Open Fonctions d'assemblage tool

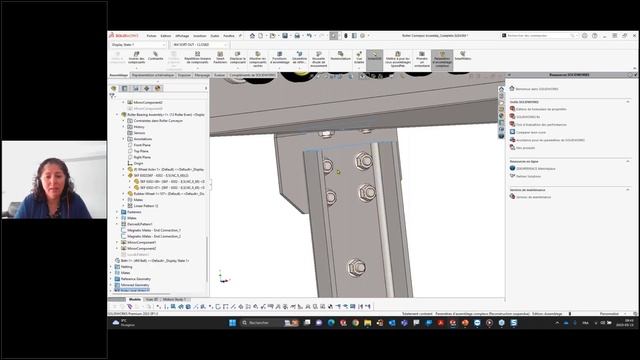[280, 58]
